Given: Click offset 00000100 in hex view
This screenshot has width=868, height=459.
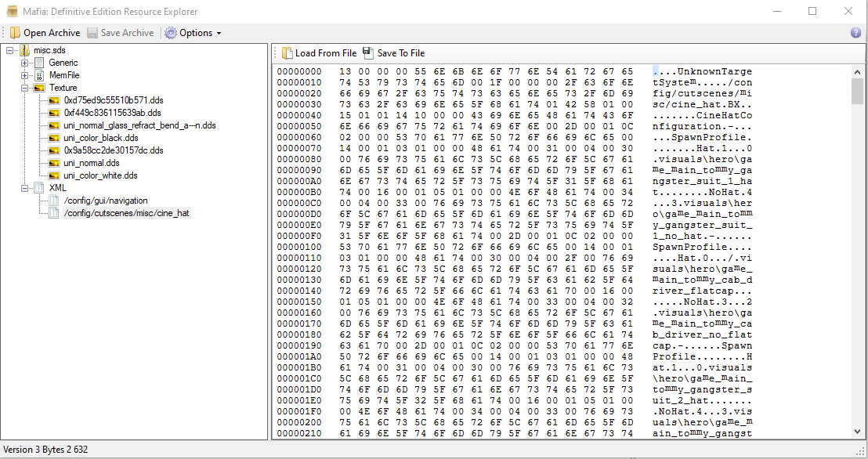Looking at the screenshot, I should (299, 247).
